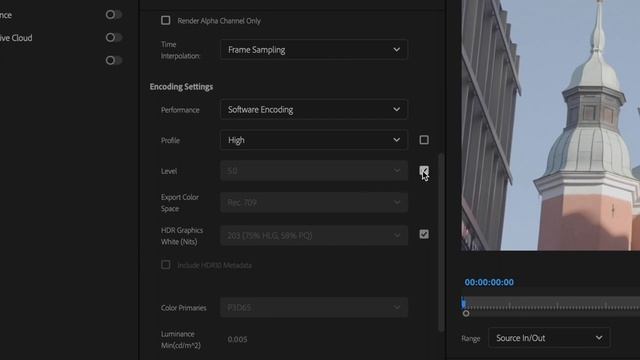
Task: Click the in-point circle handle under timeline
Action: click(x=466, y=313)
